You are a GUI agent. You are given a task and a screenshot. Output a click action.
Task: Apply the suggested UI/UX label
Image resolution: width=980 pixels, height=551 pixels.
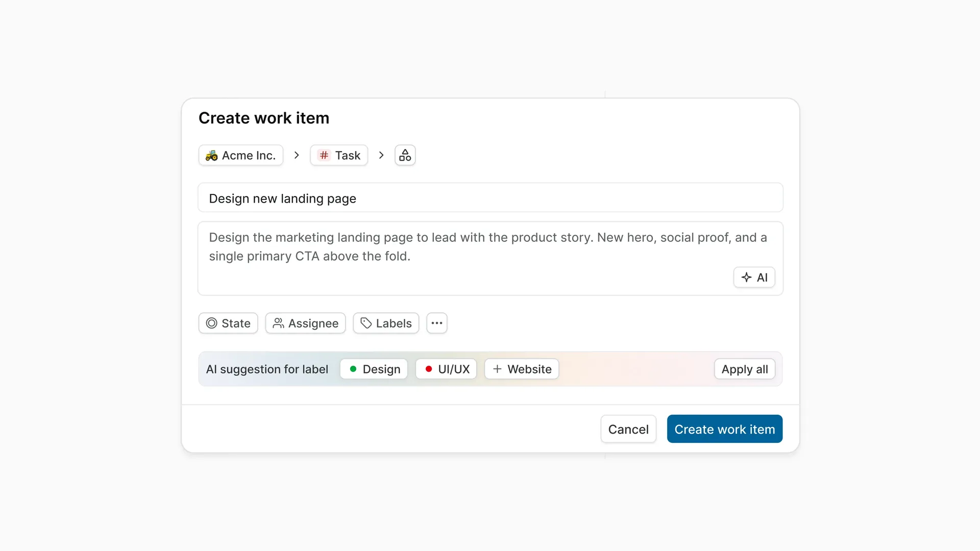pos(446,369)
